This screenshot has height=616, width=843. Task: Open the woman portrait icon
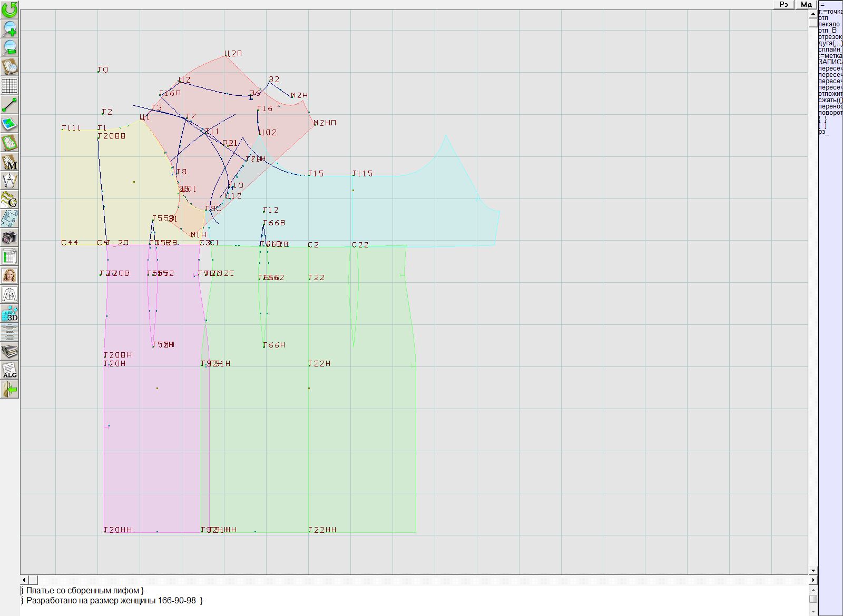coord(9,275)
